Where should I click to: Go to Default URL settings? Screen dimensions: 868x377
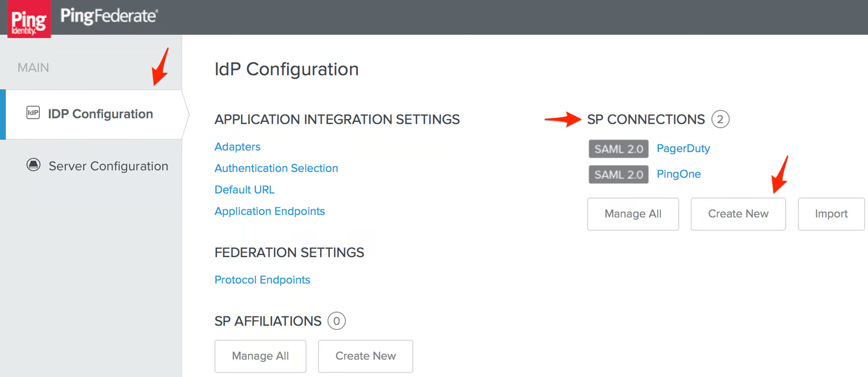(x=244, y=190)
